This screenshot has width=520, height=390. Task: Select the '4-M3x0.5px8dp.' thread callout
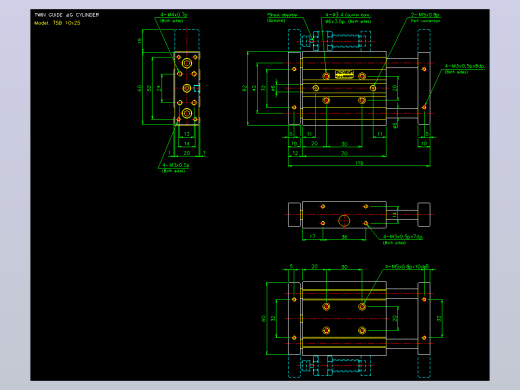(x=465, y=66)
